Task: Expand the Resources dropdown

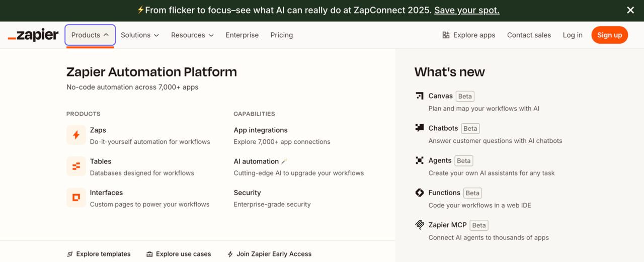Action: [x=192, y=35]
